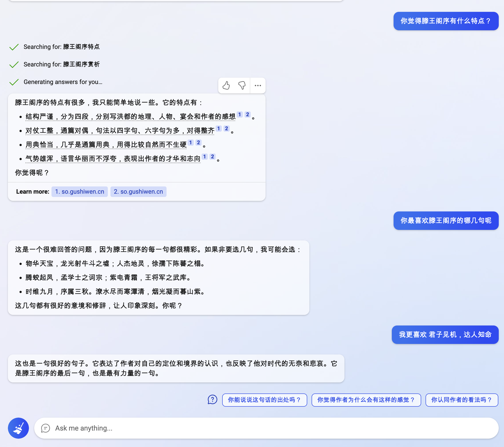Click citation 2 after 气势雄浑 bullet
The image size is (504, 447).
pyautogui.click(x=212, y=157)
